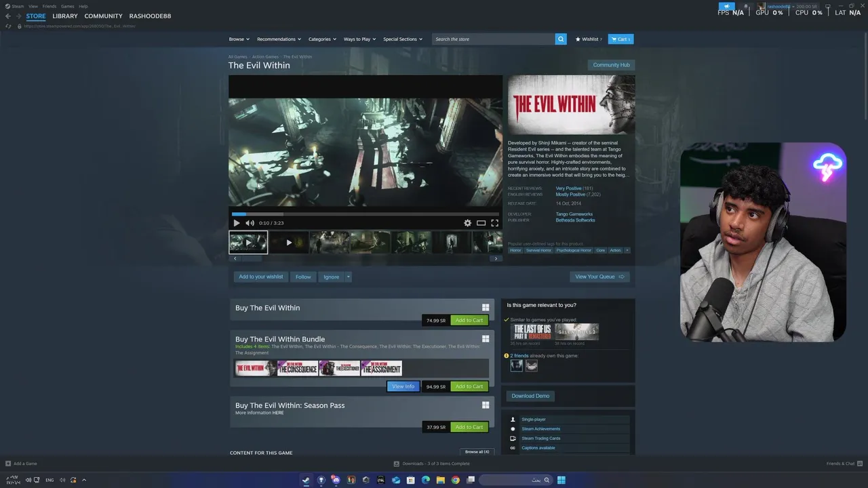Open Steam announcements megaphone icon
This screenshot has height=488, width=868.
726,7
